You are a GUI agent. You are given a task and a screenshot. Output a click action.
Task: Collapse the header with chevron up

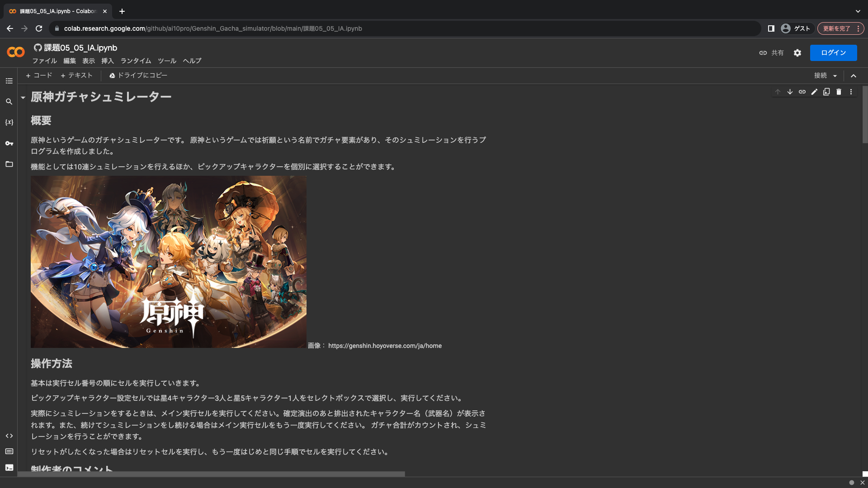point(854,76)
